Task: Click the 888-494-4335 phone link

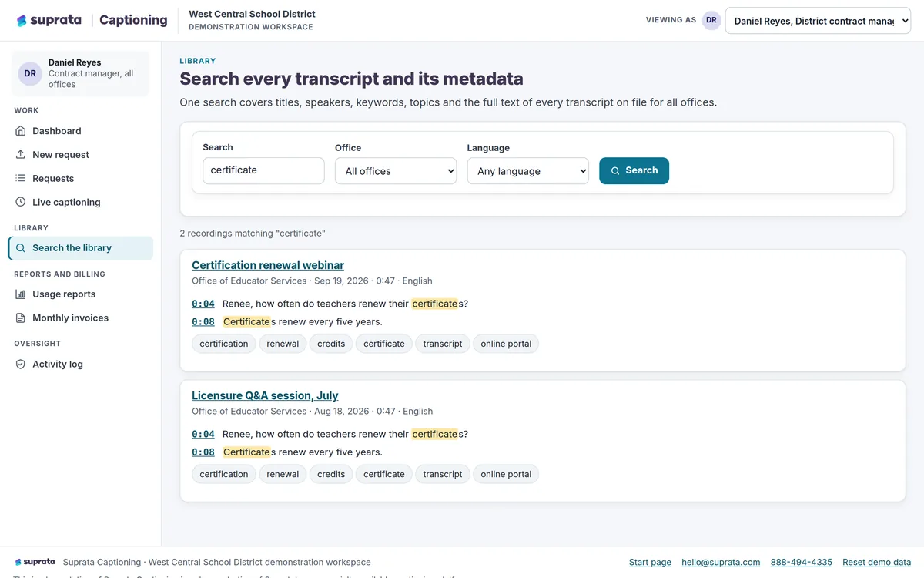Action: click(802, 563)
